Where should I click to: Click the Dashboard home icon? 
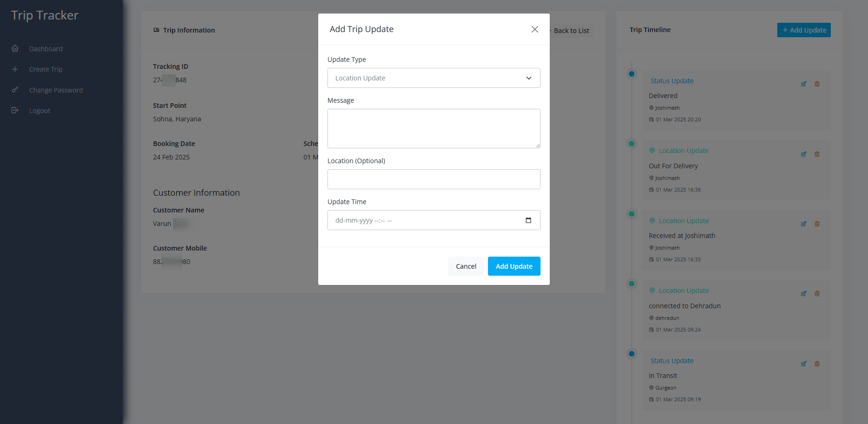[15, 49]
